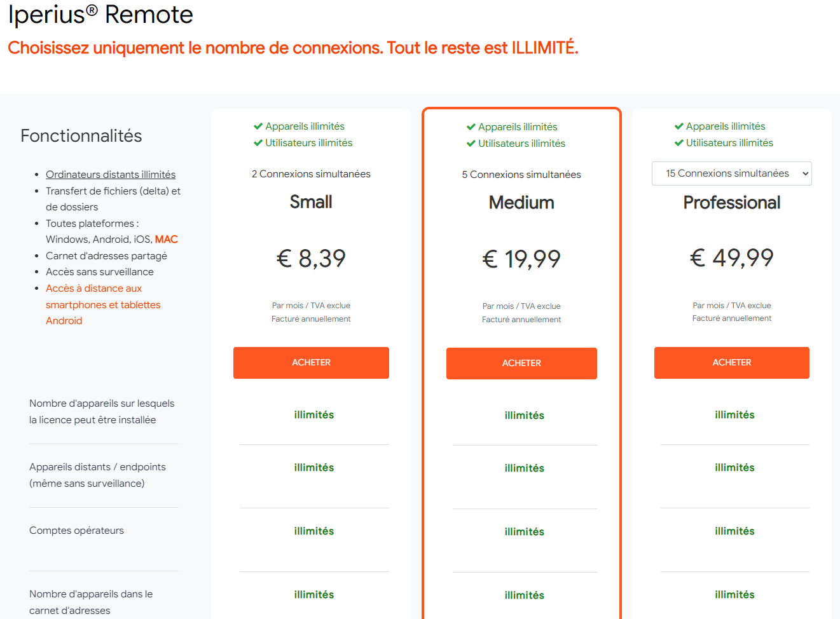Click the Professional Utilisateurs illimités checkmark icon
The image size is (840, 619).
point(679,143)
